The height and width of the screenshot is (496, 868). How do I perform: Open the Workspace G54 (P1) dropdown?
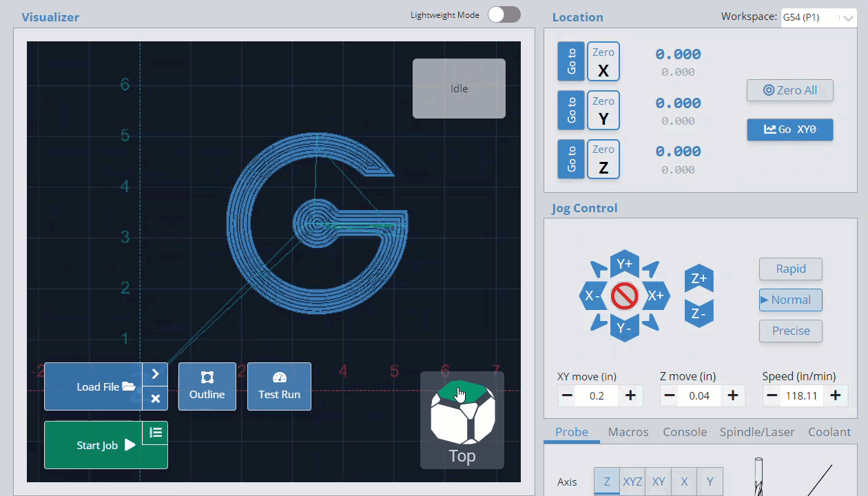pyautogui.click(x=818, y=17)
